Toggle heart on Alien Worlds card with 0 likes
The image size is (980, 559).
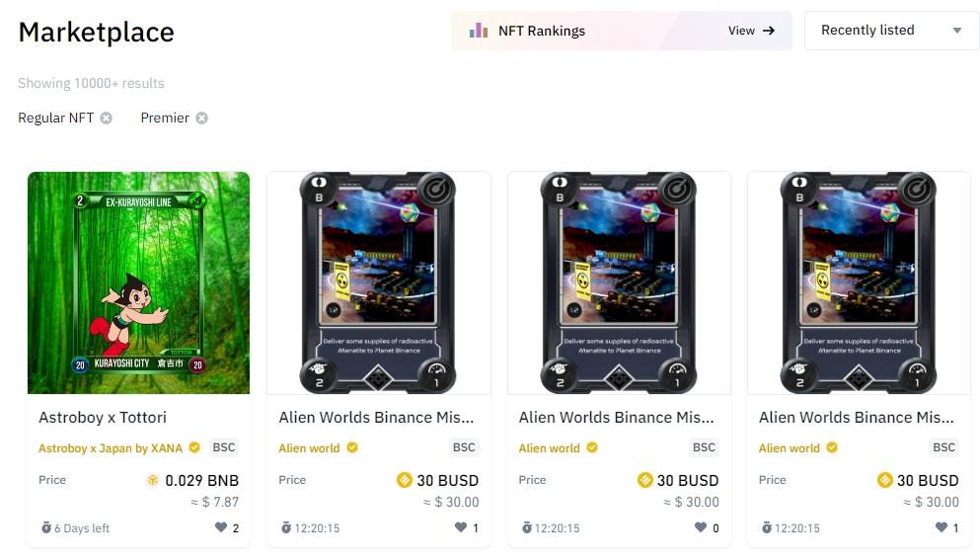coord(701,527)
